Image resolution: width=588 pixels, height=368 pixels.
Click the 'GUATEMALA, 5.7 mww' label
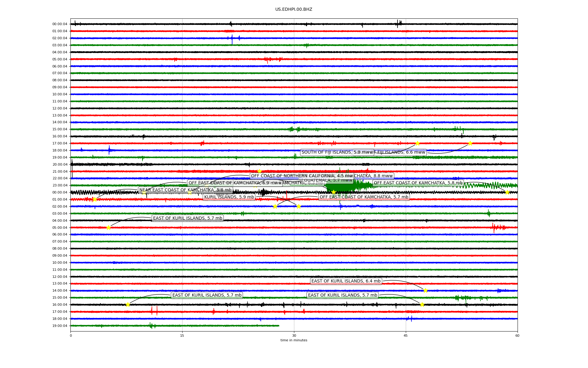[328, 180]
